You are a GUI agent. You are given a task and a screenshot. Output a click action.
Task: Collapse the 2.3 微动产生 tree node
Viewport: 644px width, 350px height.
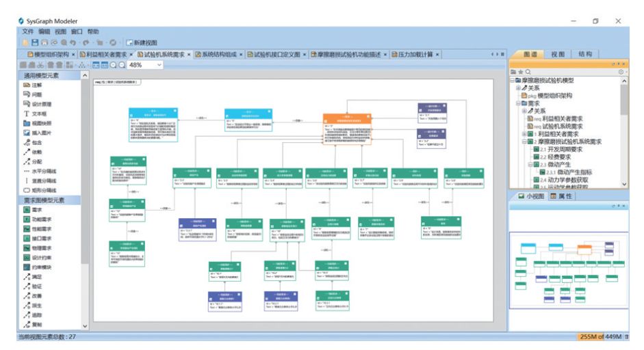click(530, 165)
